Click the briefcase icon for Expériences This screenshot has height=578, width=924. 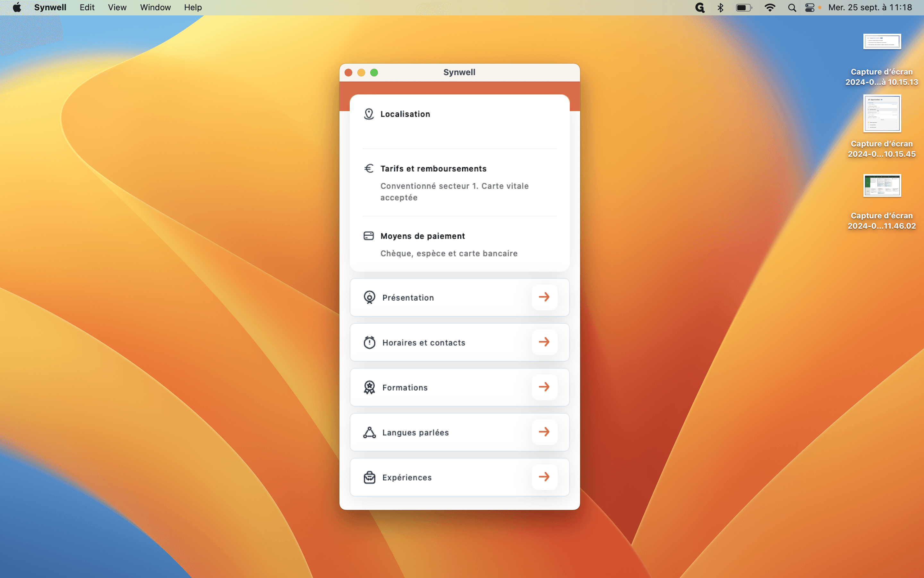coord(369,477)
